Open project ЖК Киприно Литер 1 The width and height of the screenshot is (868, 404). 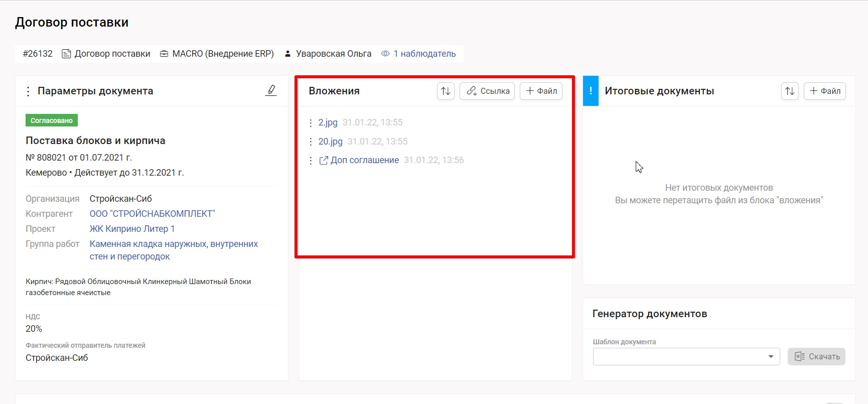[x=132, y=229]
